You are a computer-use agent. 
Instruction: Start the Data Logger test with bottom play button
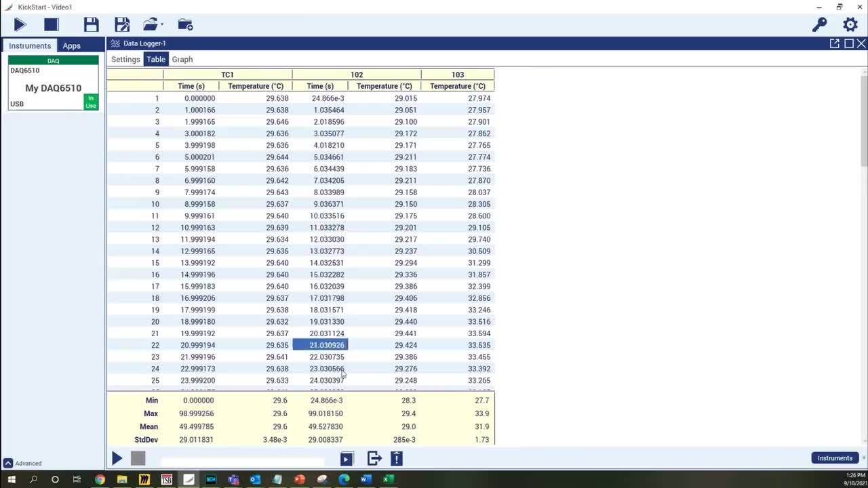[x=117, y=459]
